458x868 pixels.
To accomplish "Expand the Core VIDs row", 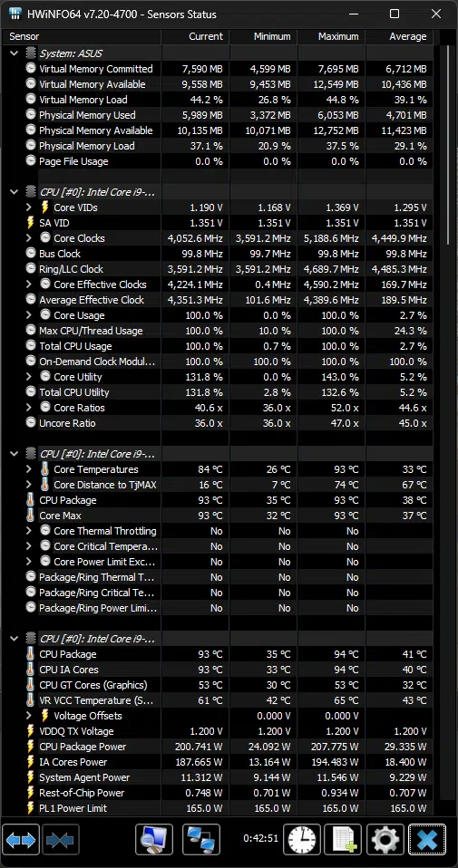I will click(x=29, y=207).
